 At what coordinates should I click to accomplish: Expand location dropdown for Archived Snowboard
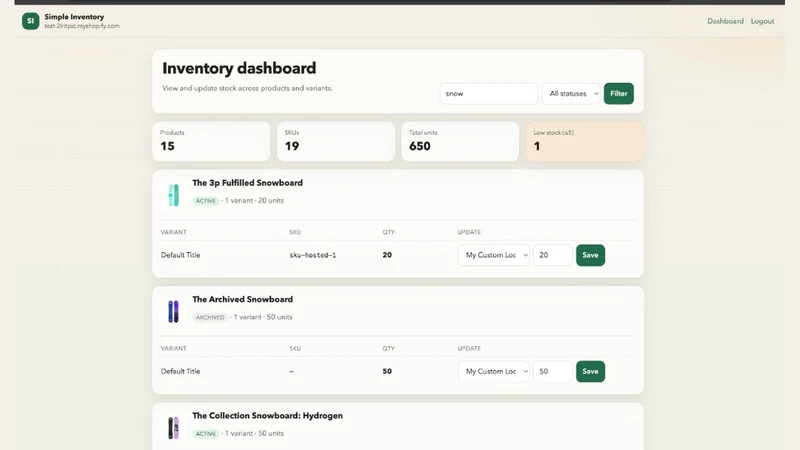point(494,371)
